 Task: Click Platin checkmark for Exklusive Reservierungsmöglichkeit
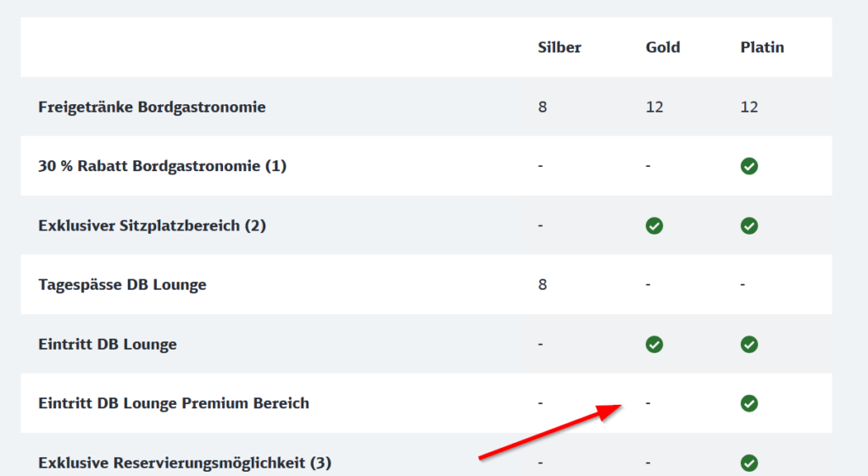click(749, 462)
